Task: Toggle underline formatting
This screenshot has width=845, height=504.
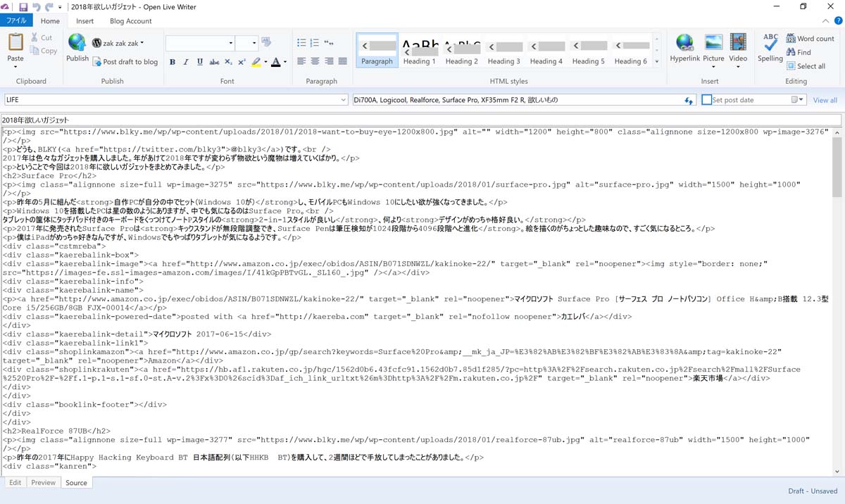Action: click(200, 62)
